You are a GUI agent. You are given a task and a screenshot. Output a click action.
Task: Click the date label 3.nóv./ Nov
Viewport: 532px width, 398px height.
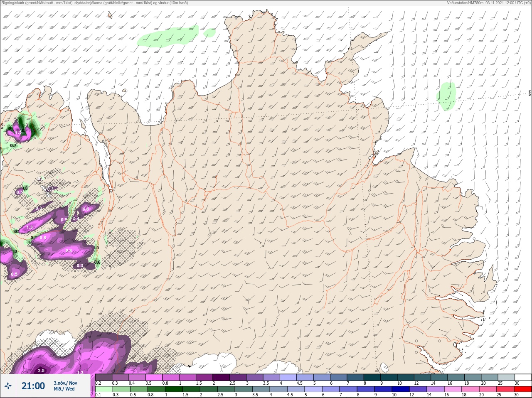(x=65, y=383)
